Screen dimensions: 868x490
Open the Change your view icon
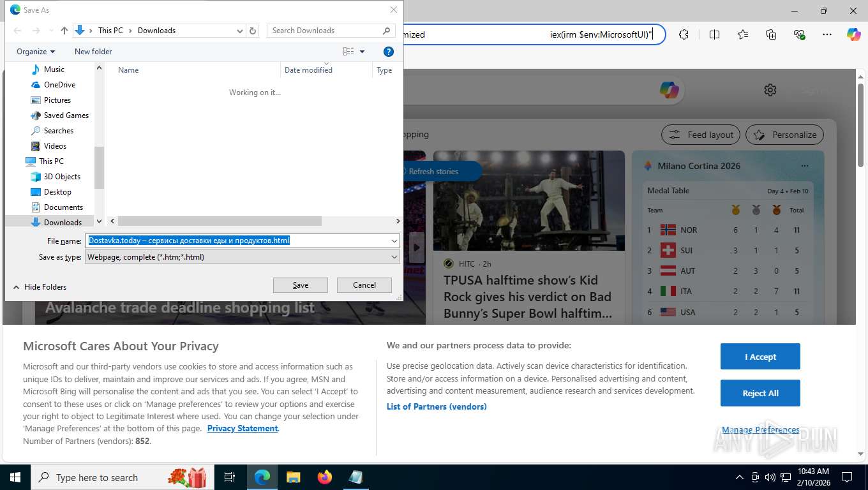pyautogui.click(x=348, y=52)
